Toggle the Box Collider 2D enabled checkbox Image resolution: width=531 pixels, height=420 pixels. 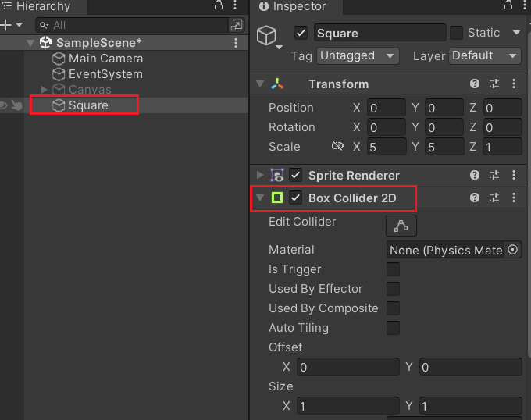coord(295,198)
